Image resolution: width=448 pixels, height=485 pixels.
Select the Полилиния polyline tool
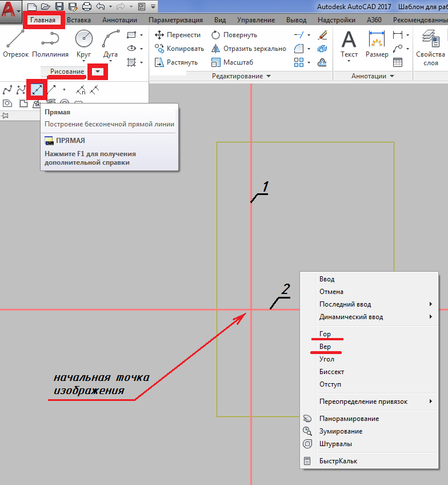coord(50,43)
